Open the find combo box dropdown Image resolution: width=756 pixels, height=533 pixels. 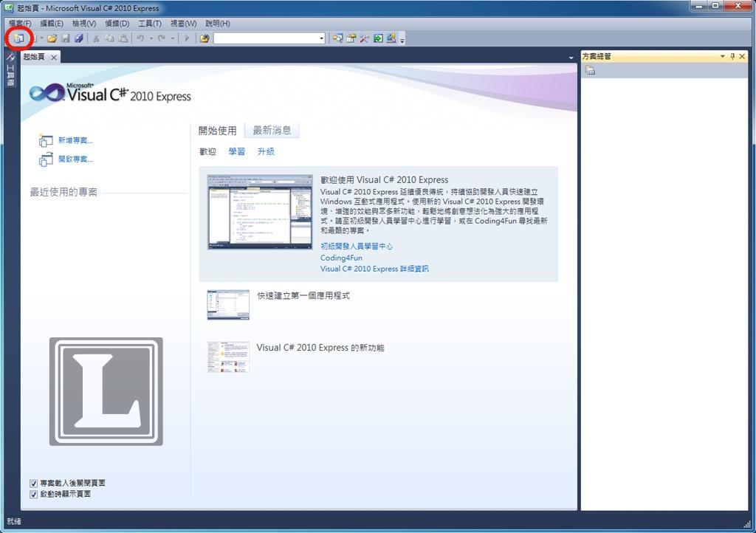click(x=322, y=38)
